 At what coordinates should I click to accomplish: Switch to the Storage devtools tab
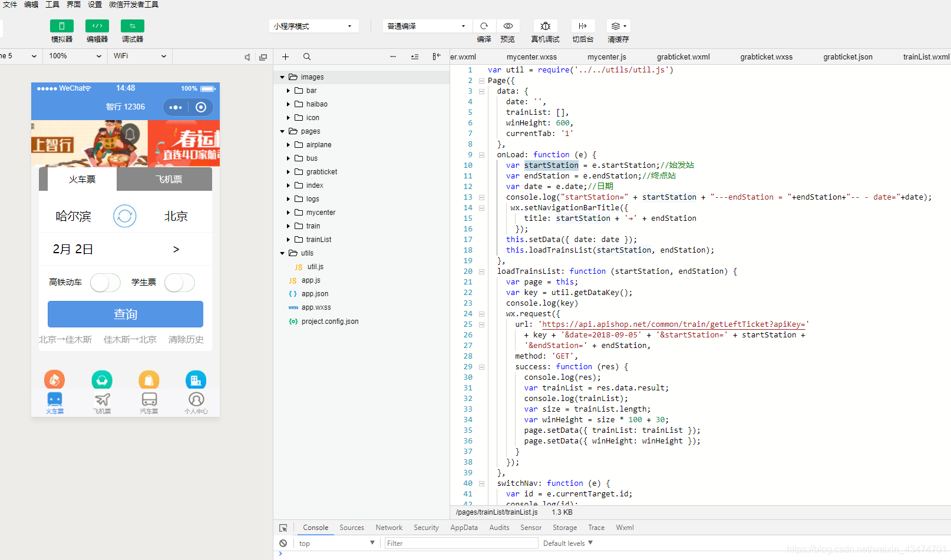point(564,528)
